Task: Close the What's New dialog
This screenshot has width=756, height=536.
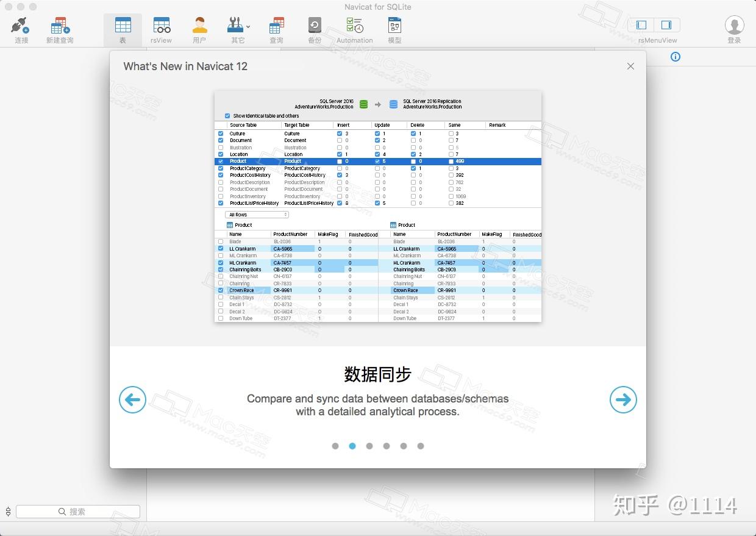Action: tap(630, 66)
